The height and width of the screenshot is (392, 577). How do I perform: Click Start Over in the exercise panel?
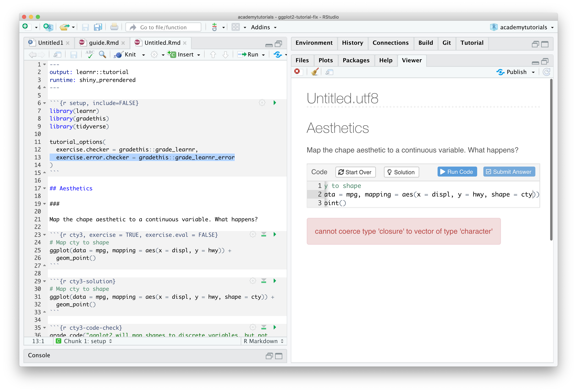click(x=355, y=172)
